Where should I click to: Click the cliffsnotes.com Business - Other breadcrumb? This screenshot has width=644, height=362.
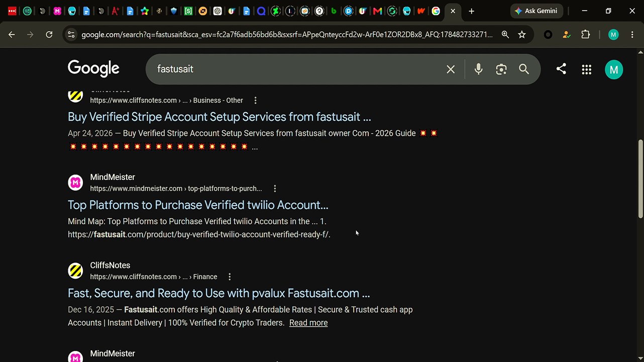(x=166, y=101)
